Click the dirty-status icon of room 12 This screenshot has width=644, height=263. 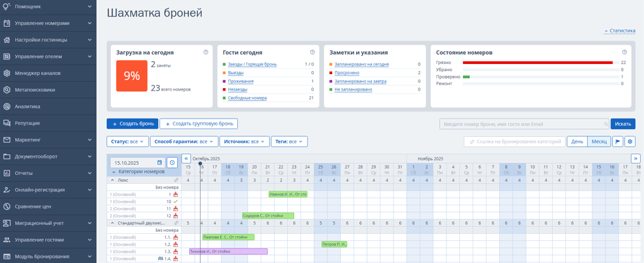point(176,216)
